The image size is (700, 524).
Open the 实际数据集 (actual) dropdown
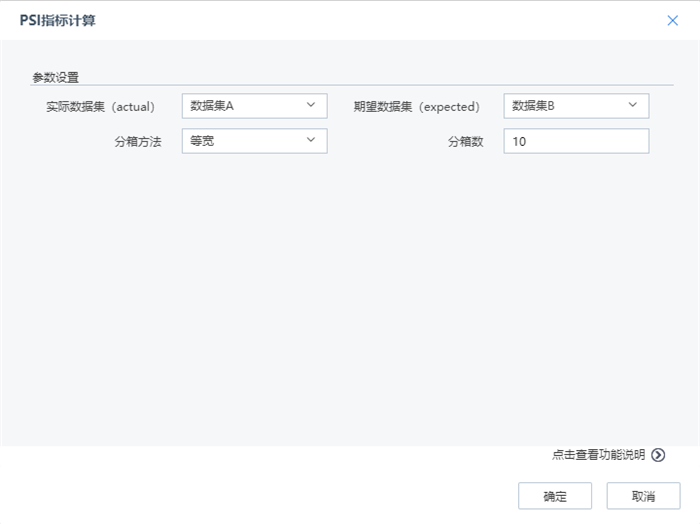[x=254, y=106]
